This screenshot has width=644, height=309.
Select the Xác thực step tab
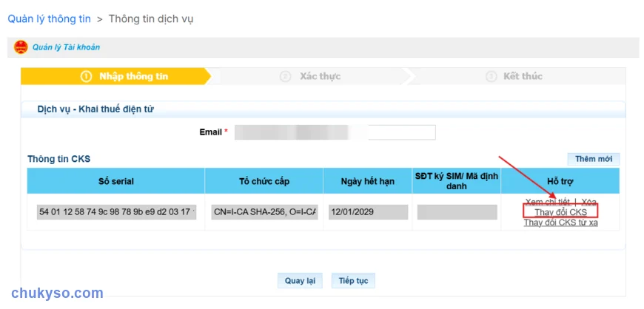tap(310, 76)
